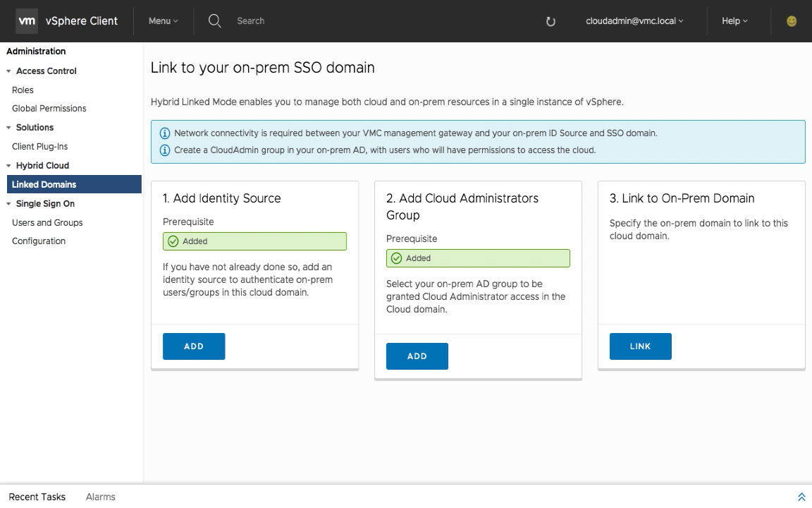
Task: Collapse the Access Control section
Action: point(9,71)
